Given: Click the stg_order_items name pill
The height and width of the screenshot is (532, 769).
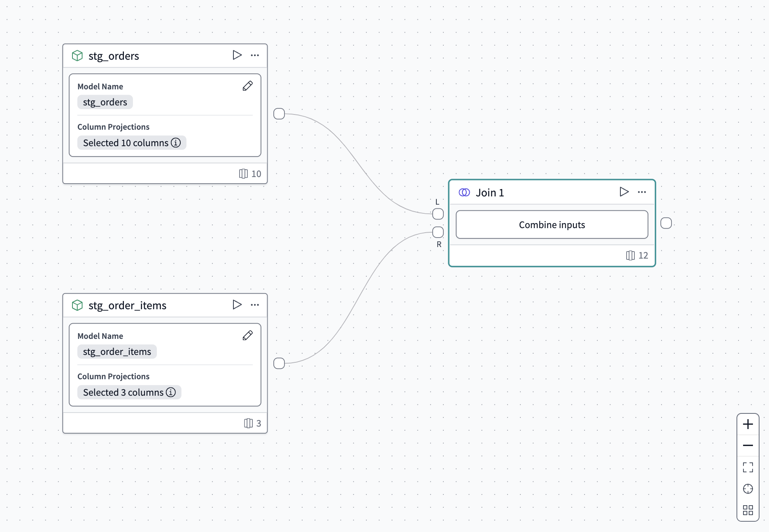Looking at the screenshot, I should 117,351.
